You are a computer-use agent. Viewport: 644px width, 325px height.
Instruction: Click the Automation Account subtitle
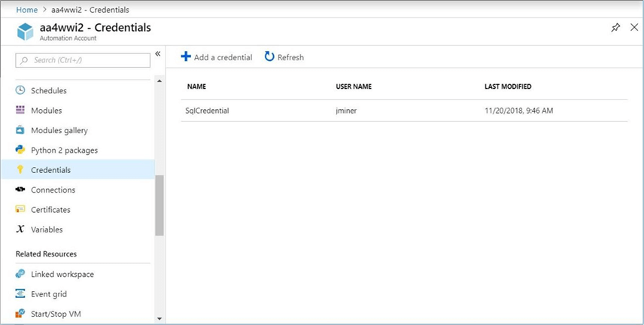68,38
